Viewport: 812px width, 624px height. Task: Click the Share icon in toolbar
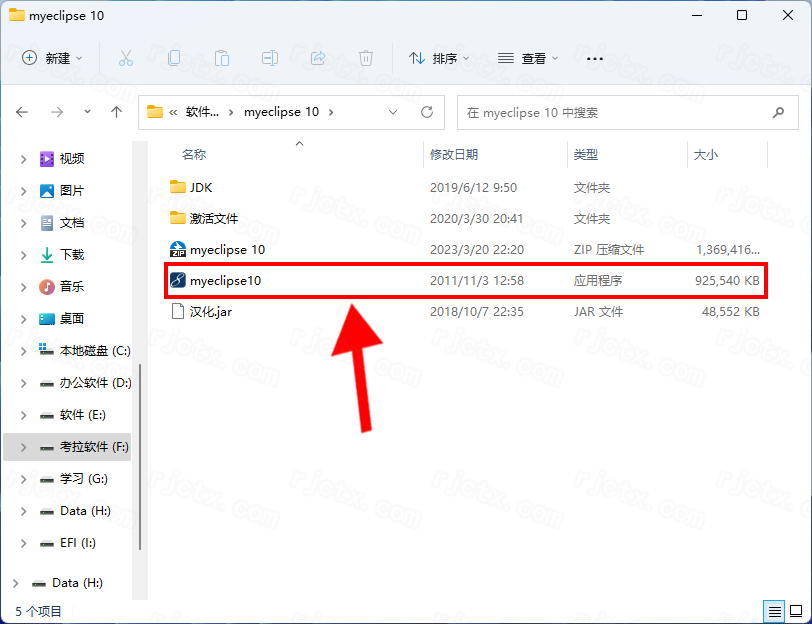click(x=318, y=58)
